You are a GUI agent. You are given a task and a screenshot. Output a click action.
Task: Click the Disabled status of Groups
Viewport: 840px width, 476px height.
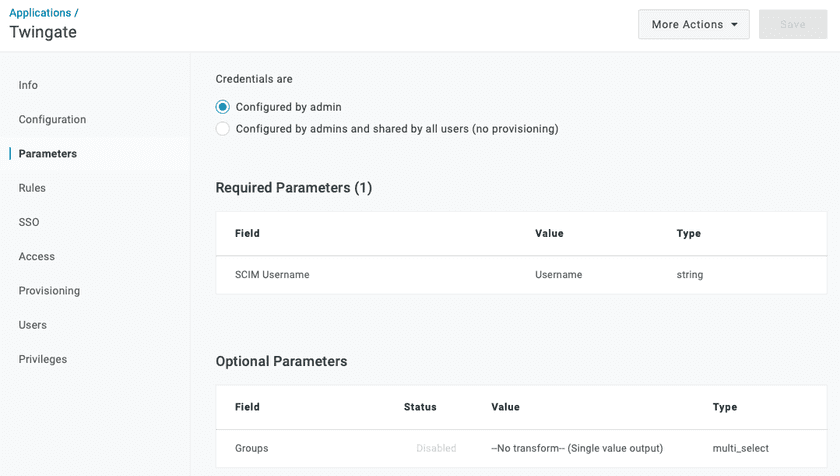click(436, 449)
